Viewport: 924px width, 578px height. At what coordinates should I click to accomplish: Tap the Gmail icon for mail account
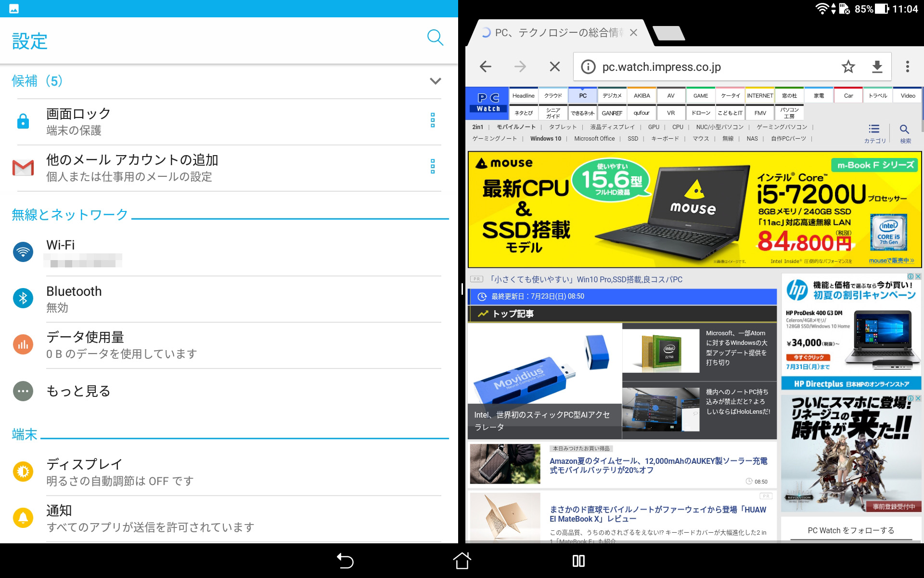(23, 168)
